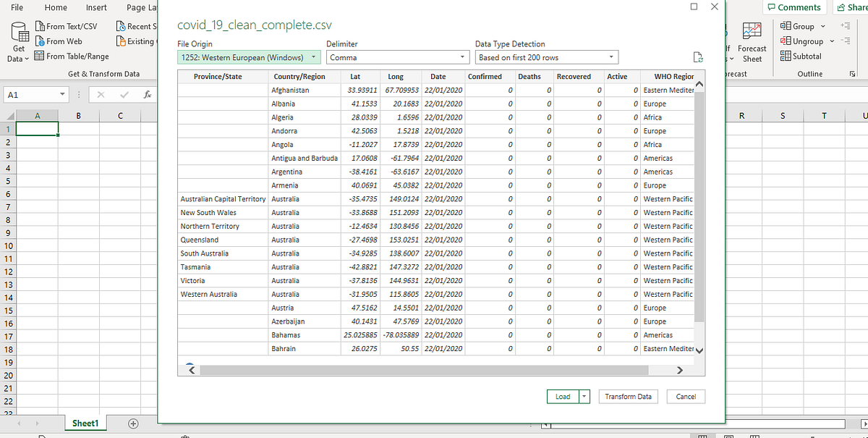The height and width of the screenshot is (438, 868).
Task: Import data using From Web
Action: 61,41
